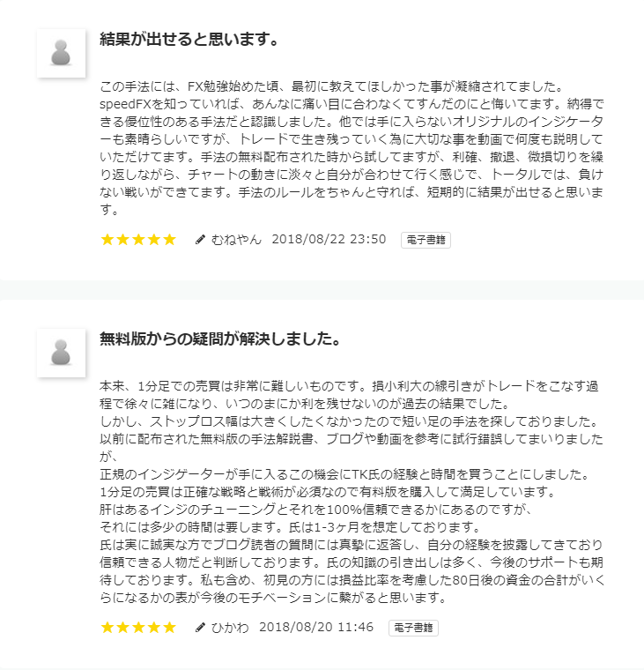Click the pencil icon next to ひかわ
Image resolution: width=644 pixels, height=670 pixels.
pyautogui.click(x=200, y=628)
